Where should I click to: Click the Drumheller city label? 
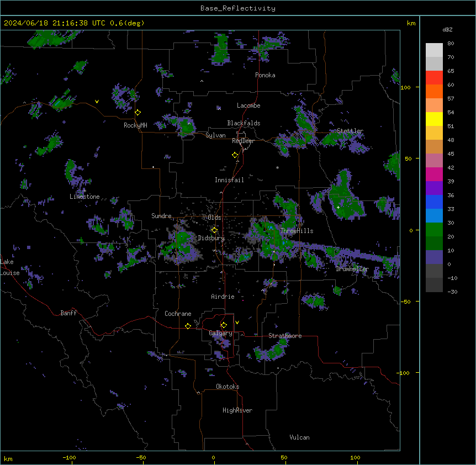352,269
